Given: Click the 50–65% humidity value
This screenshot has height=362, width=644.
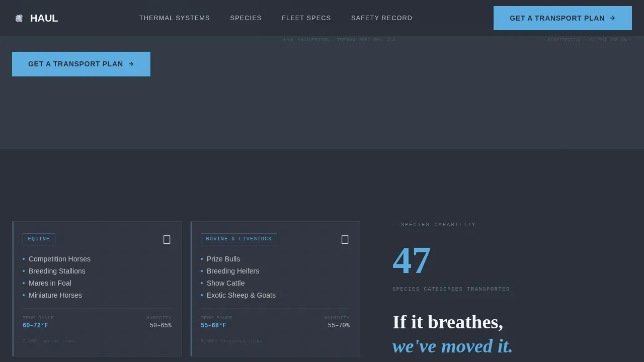Looking at the screenshot, I should point(160,326).
